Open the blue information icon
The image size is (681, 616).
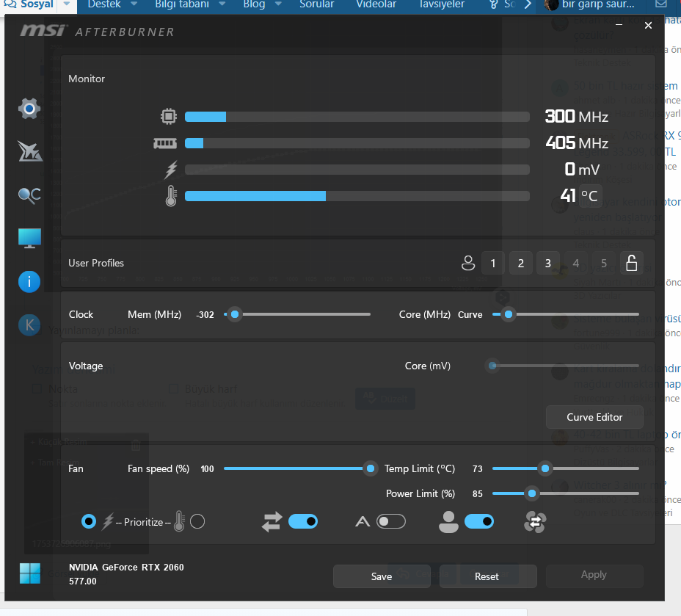tap(29, 282)
